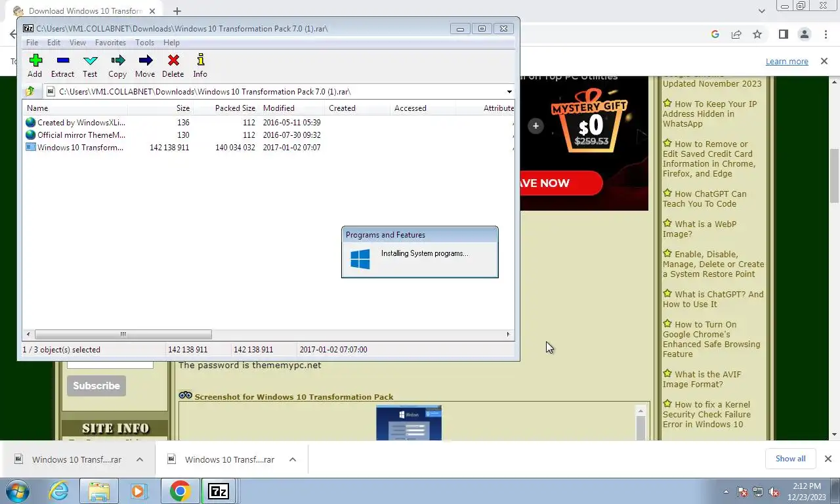Expand options for second downloaded rar file
The width and height of the screenshot is (840, 504).
pyautogui.click(x=293, y=459)
